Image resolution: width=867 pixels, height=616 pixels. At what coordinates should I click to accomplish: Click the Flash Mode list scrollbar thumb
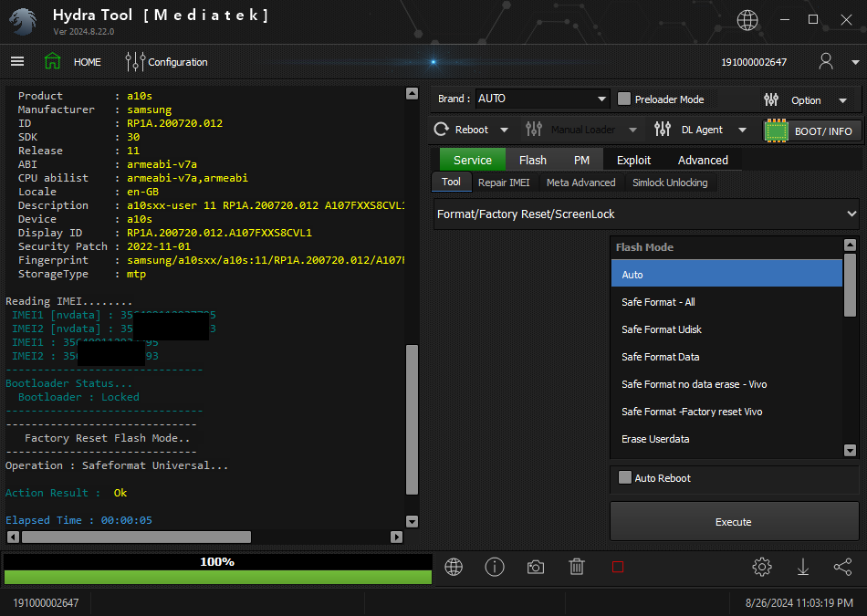coord(850,286)
